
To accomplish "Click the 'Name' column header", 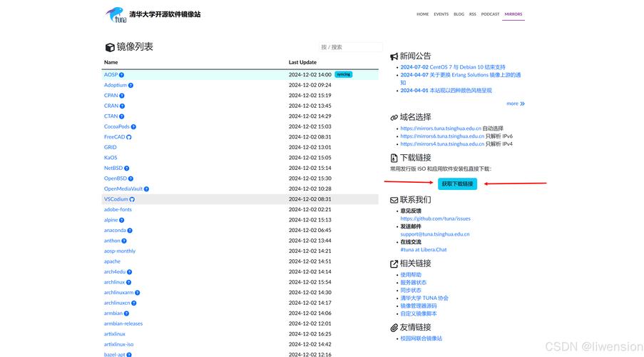I will point(111,62).
